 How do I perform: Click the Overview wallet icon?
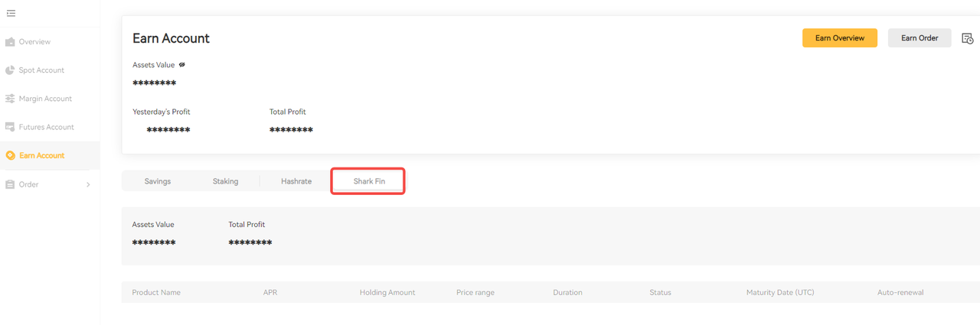[10, 41]
